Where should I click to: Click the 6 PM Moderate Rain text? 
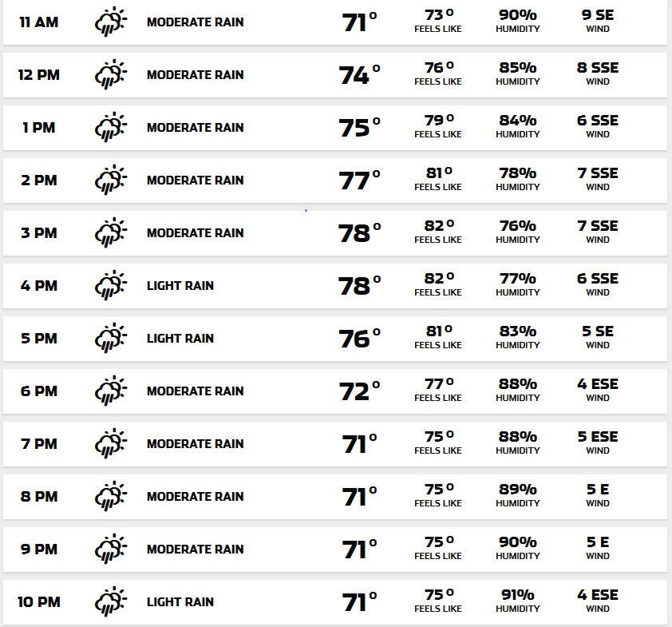(195, 391)
